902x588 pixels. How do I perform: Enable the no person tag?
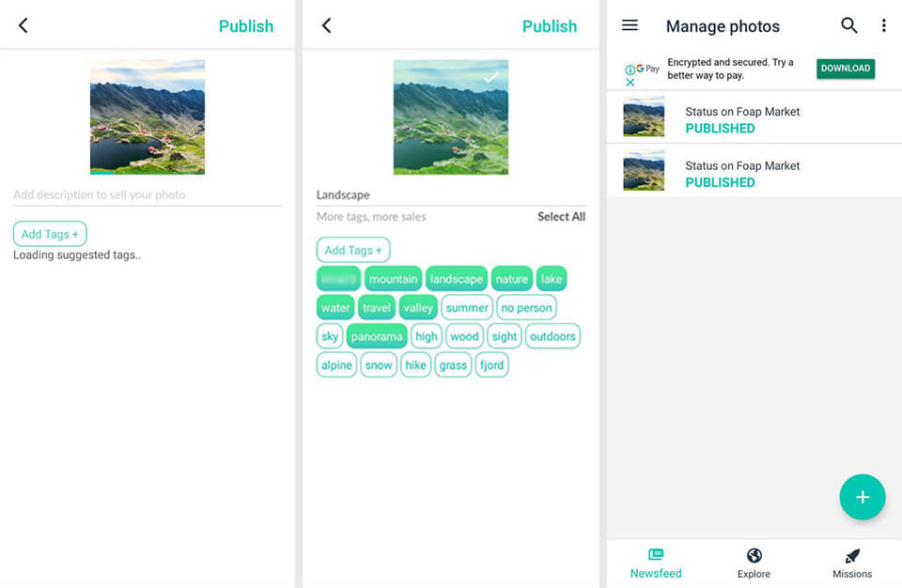[526, 307]
